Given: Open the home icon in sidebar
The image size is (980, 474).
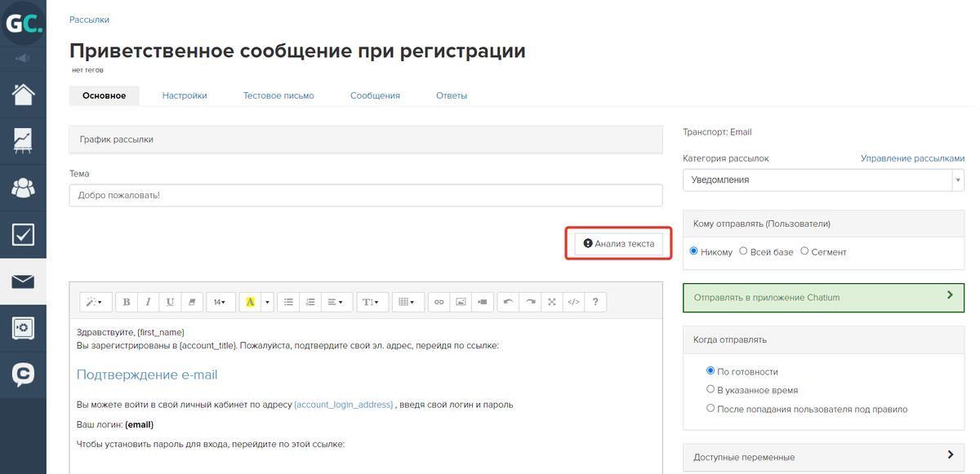Looking at the screenshot, I should point(23,94).
